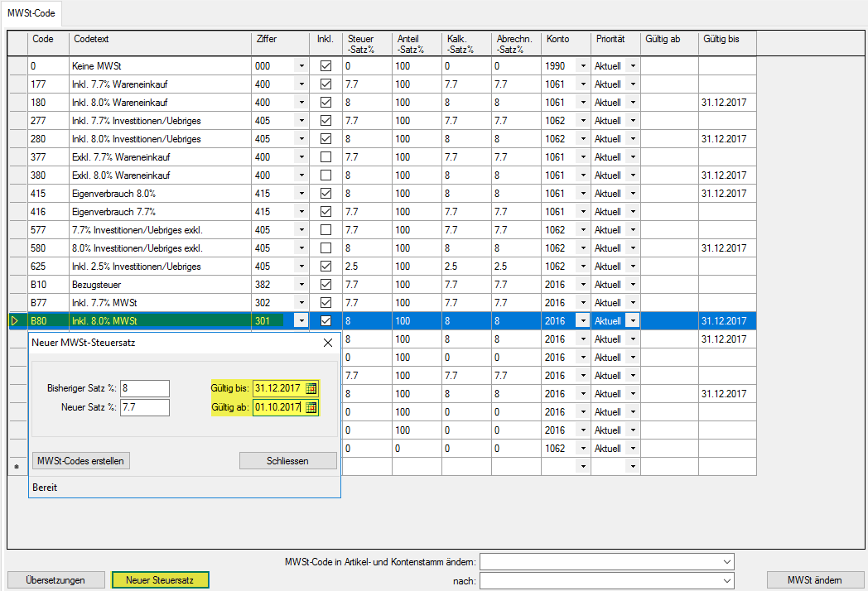868x591 pixels.
Task: Close the Neuer MWSt-Steuersatz dialog
Action: click(327, 342)
